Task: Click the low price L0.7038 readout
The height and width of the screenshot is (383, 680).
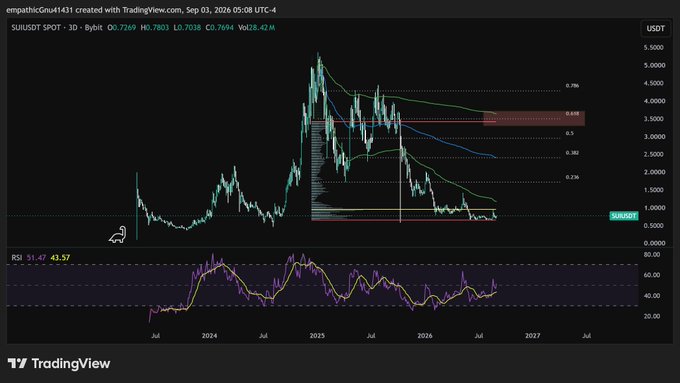Action: pos(187,27)
